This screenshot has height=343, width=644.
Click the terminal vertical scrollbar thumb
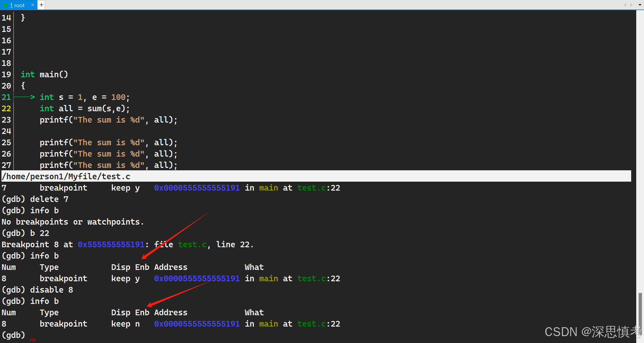coord(640,313)
